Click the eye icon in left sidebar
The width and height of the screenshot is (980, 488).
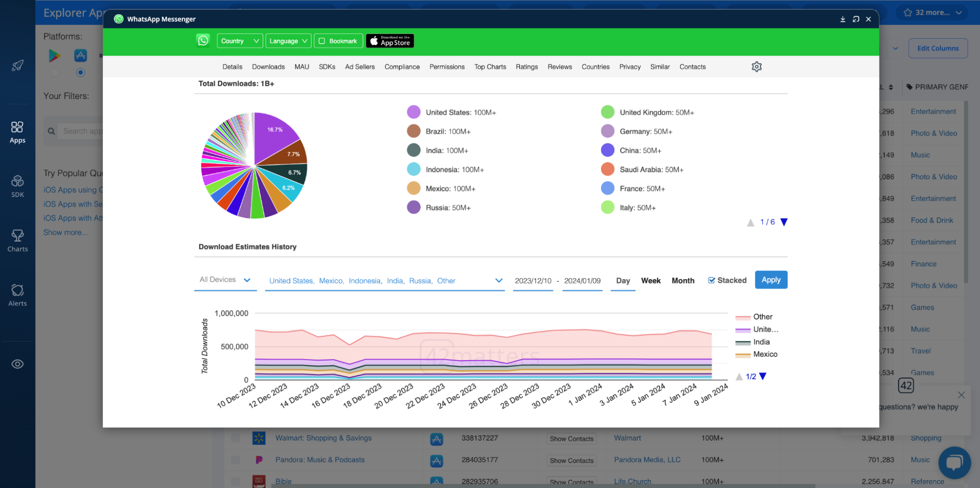[x=18, y=364]
